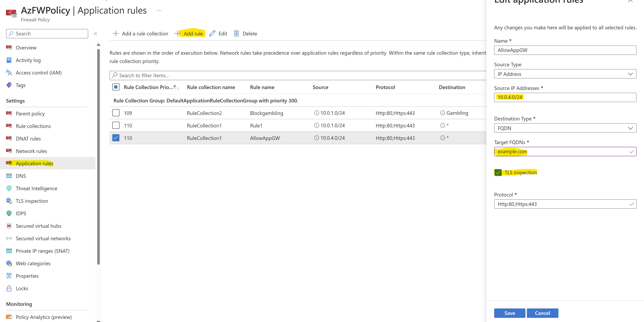Collapse the left navigation menu

pos(95,34)
